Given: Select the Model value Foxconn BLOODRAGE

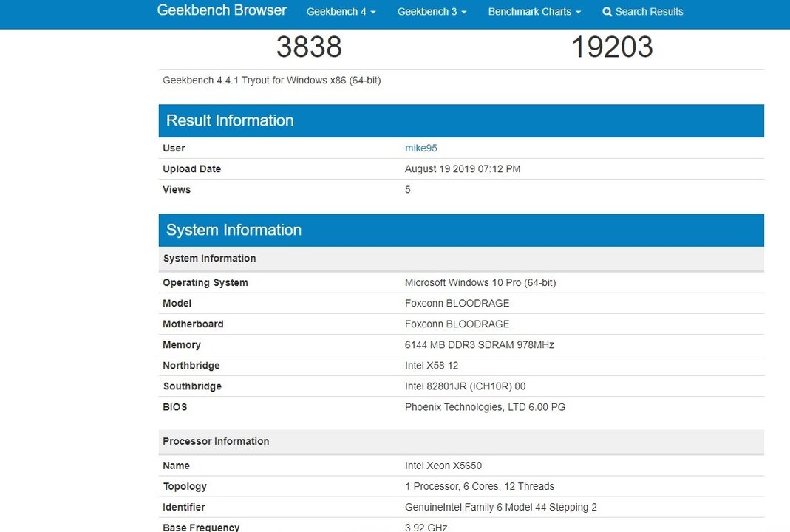Looking at the screenshot, I should pos(457,303).
